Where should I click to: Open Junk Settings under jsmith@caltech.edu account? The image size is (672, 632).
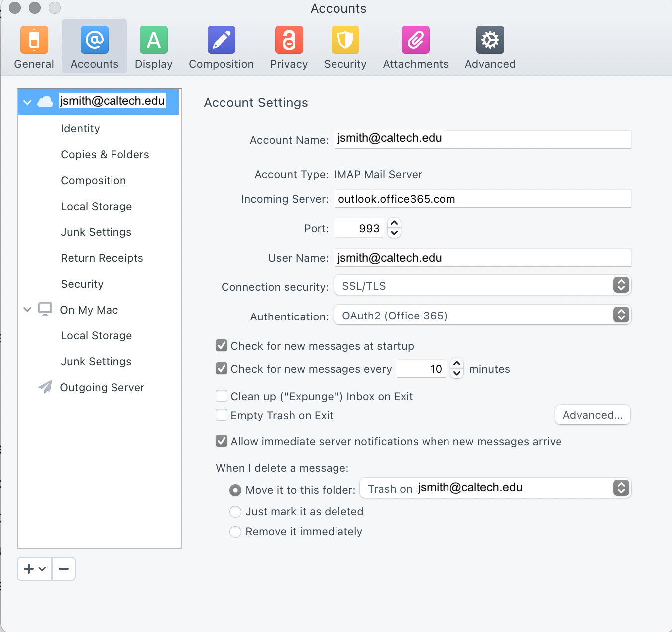coord(96,232)
